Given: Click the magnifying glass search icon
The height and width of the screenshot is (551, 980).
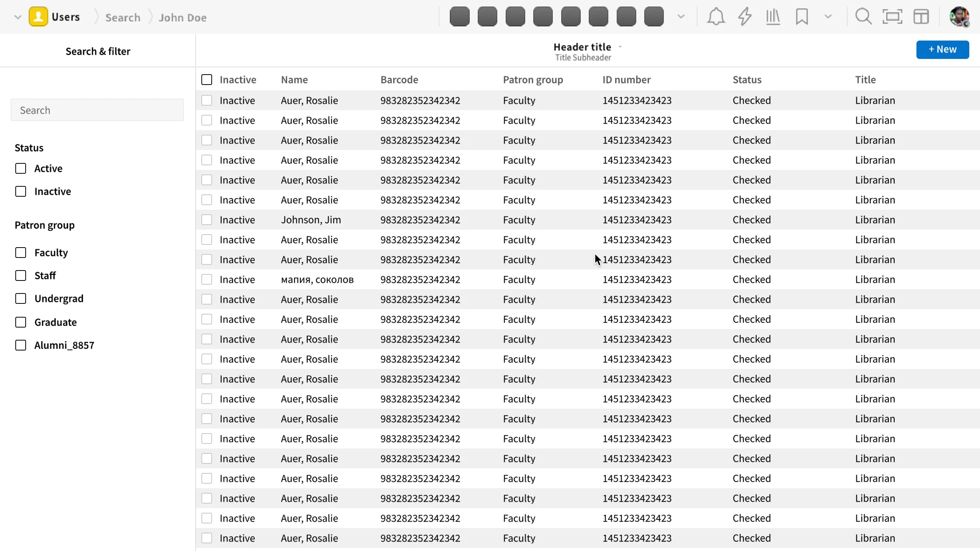Looking at the screenshot, I should coord(864,17).
